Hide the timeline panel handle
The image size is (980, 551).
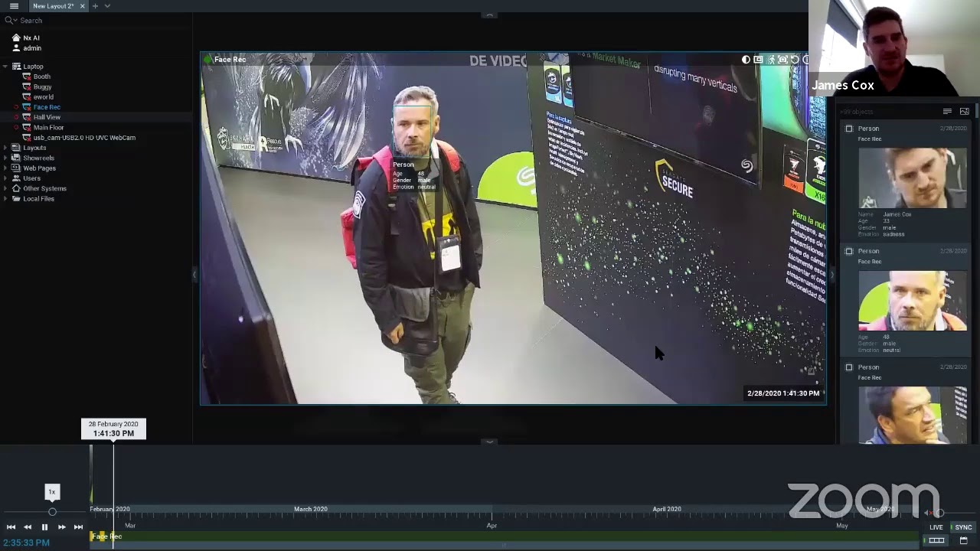(x=490, y=442)
